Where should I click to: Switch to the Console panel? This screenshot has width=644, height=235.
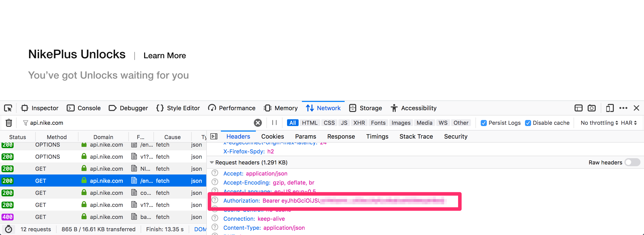pos(84,108)
